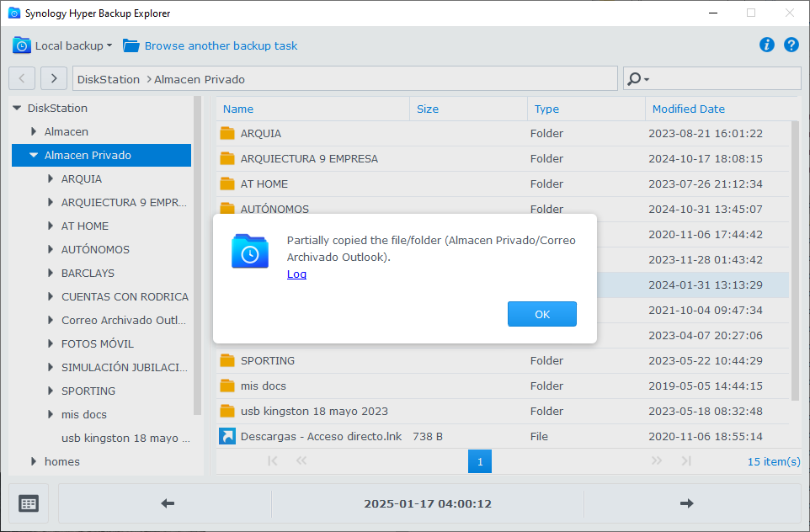Click the SPORTING folder icon in file list
The height and width of the screenshot is (532, 810).
point(227,360)
